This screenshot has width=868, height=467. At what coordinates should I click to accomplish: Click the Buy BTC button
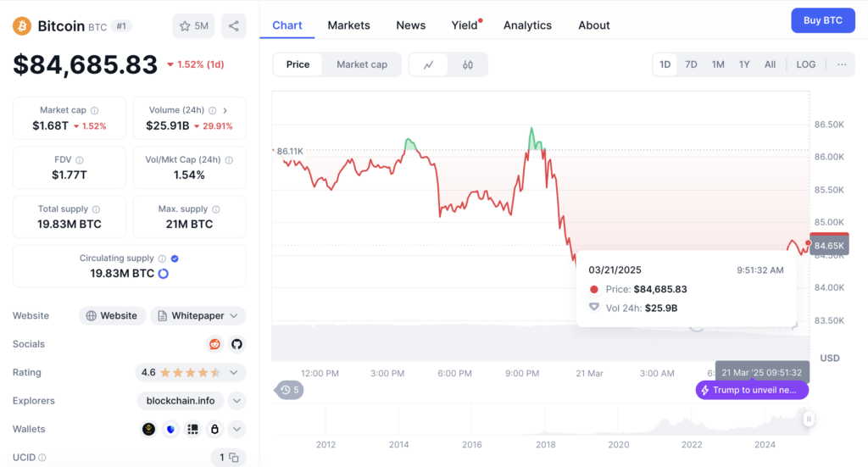pos(823,20)
